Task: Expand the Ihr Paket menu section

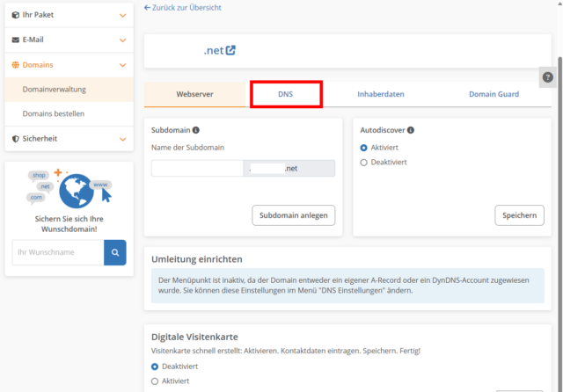Action: pyautogui.click(x=122, y=16)
